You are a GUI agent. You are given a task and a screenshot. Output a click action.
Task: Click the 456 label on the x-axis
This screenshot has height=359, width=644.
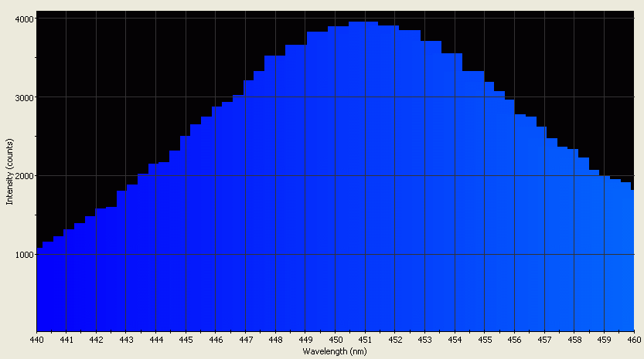coord(514,340)
